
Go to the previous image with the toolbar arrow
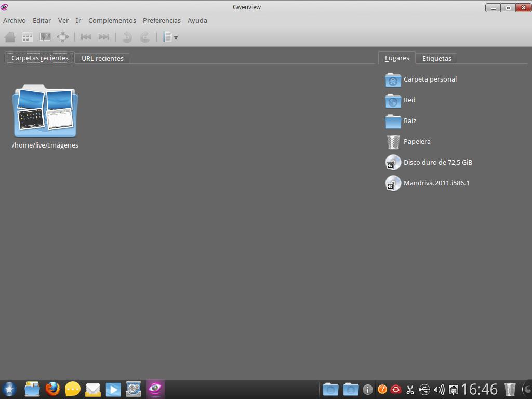[x=86, y=37]
